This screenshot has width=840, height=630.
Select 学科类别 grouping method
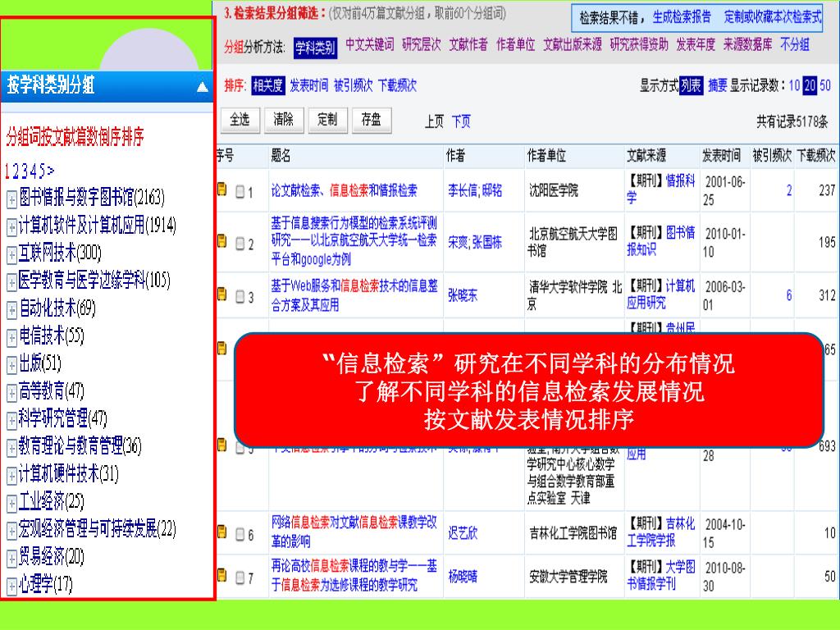tap(315, 48)
